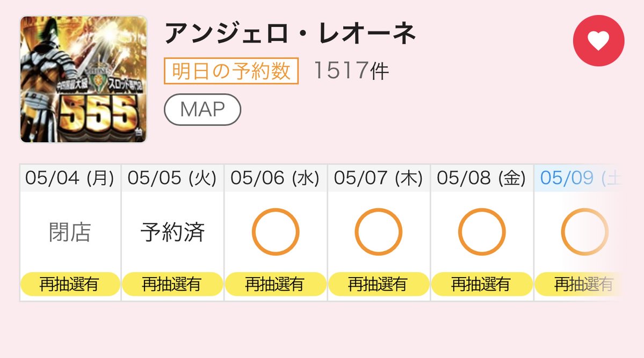This screenshot has width=644, height=358.
Task: Click the 再抽選有 badge under 05/05
Action: click(x=172, y=284)
